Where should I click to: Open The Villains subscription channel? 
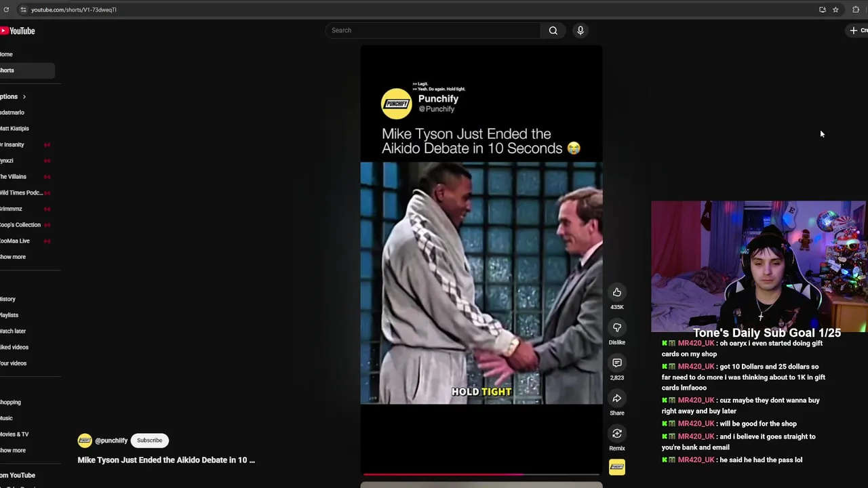click(x=14, y=177)
